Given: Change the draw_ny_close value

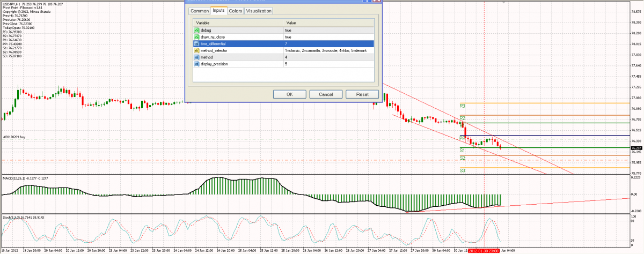Looking at the screenshot, I should tap(328, 37).
